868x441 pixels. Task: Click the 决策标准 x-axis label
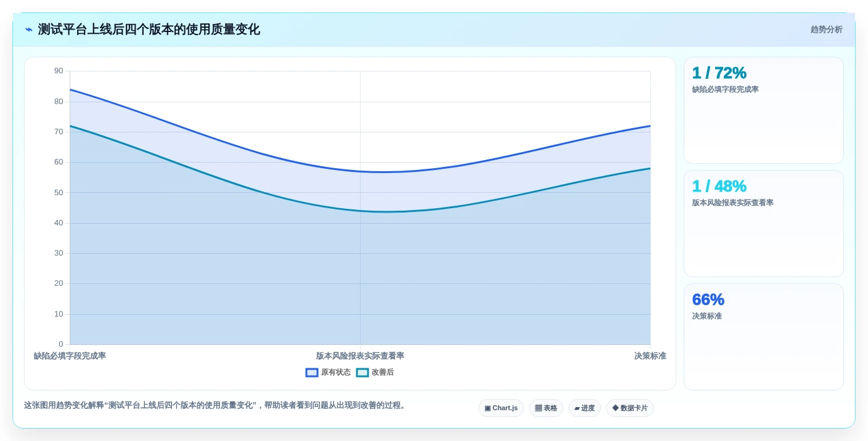(x=650, y=356)
